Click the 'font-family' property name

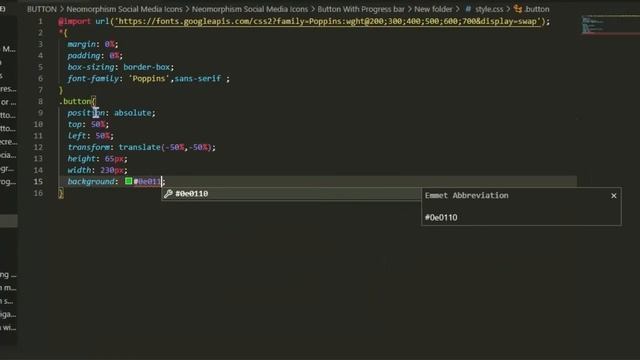(x=93, y=78)
